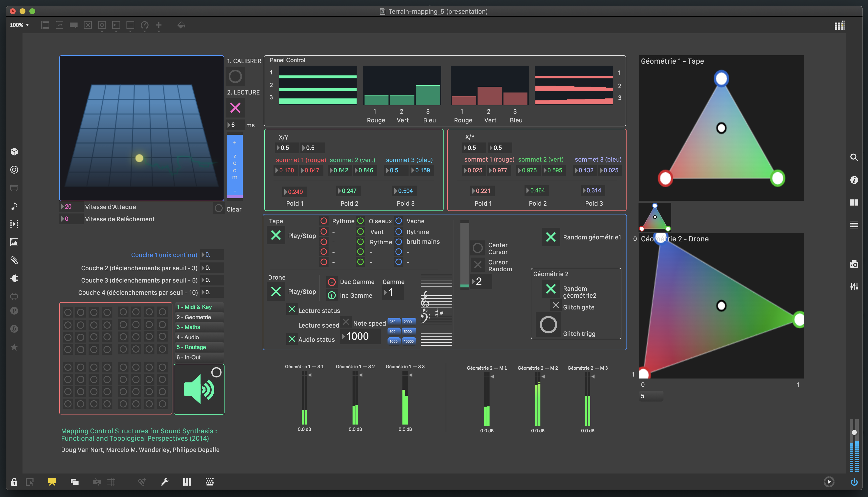Click the paint bucket format icon
Image resolution: width=868 pixels, height=497 pixels.
tap(181, 25)
